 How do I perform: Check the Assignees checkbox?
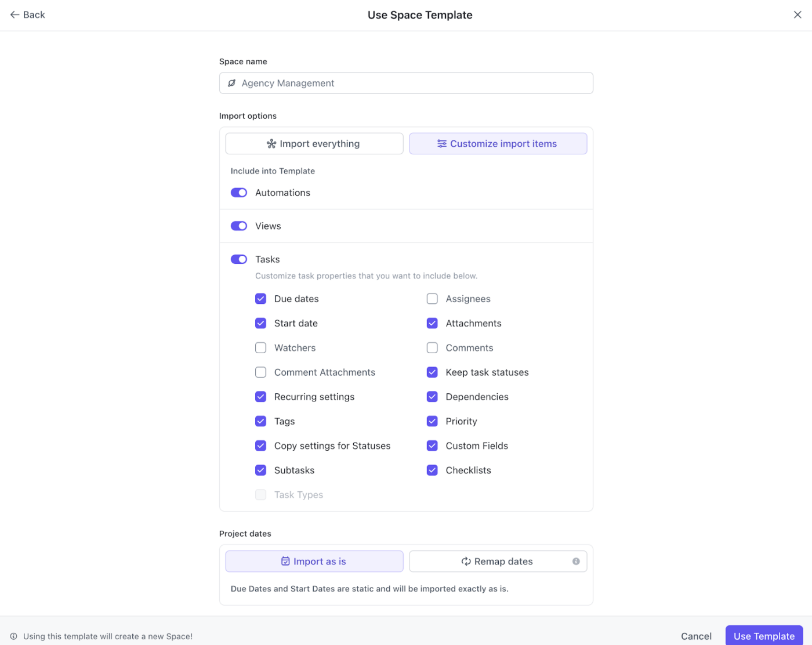click(432, 299)
